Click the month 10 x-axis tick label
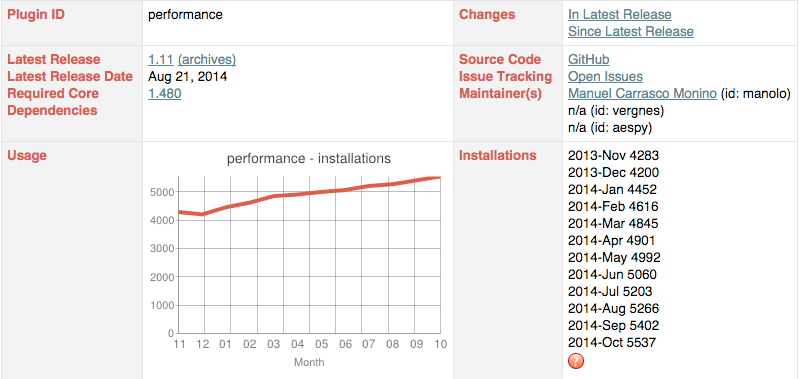This screenshot has width=799, height=379. click(x=441, y=344)
